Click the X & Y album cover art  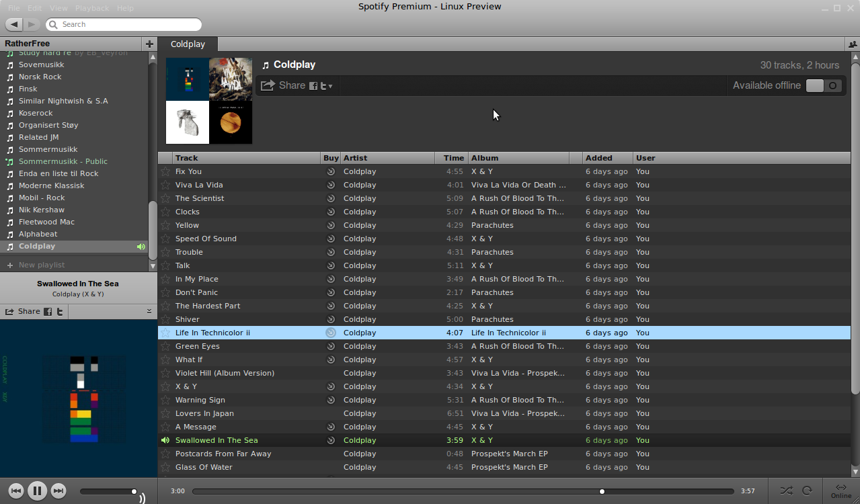[79, 399]
